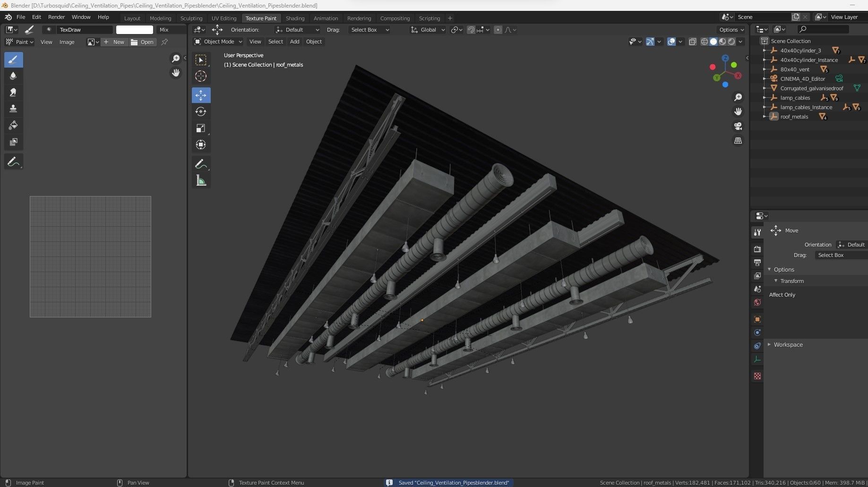Open the viewport Add menu
This screenshot has width=868, height=487.
tap(294, 42)
